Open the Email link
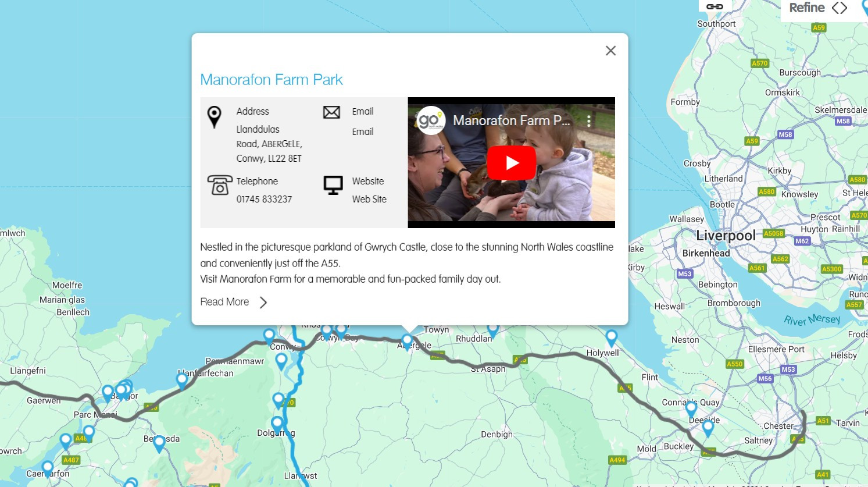This screenshot has height=487, width=868. pos(362,131)
